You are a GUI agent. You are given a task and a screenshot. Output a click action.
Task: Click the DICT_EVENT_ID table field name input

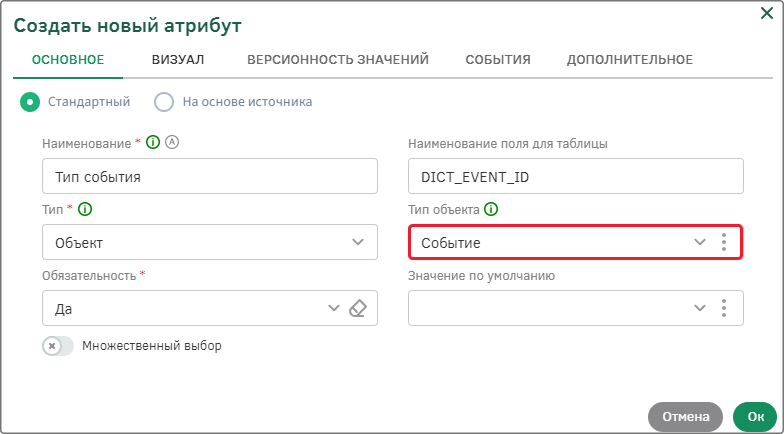click(x=576, y=176)
